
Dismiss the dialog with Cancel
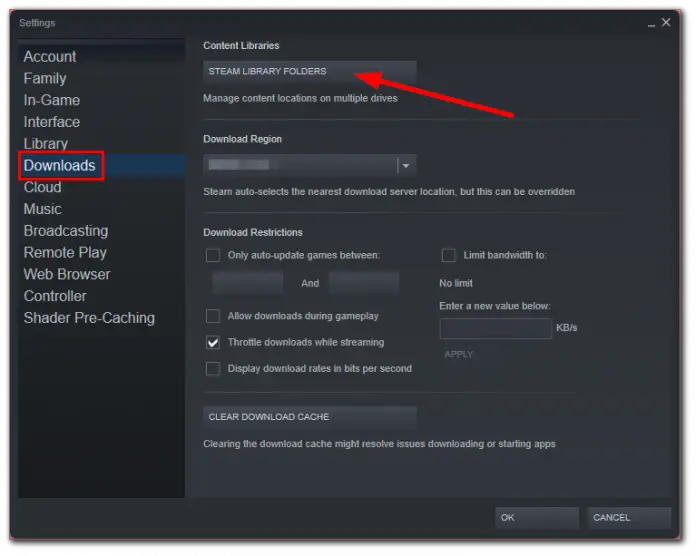[629, 517]
